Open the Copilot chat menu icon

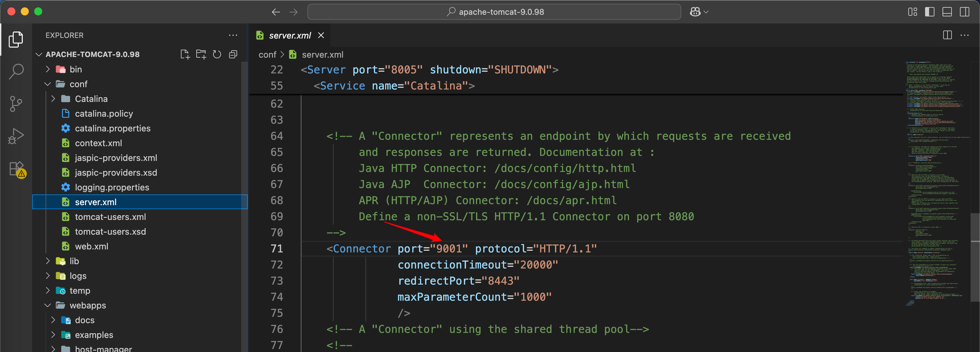point(695,12)
